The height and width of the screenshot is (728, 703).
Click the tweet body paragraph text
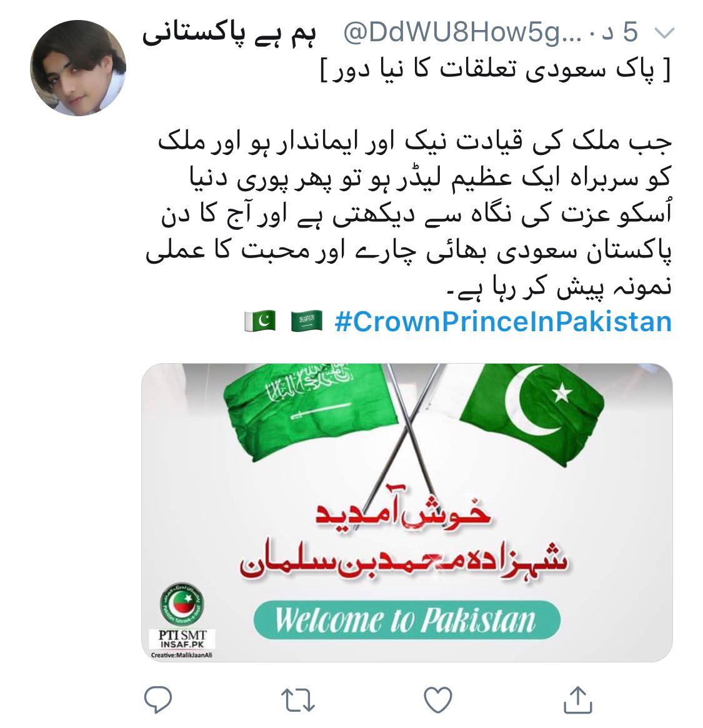(409, 214)
